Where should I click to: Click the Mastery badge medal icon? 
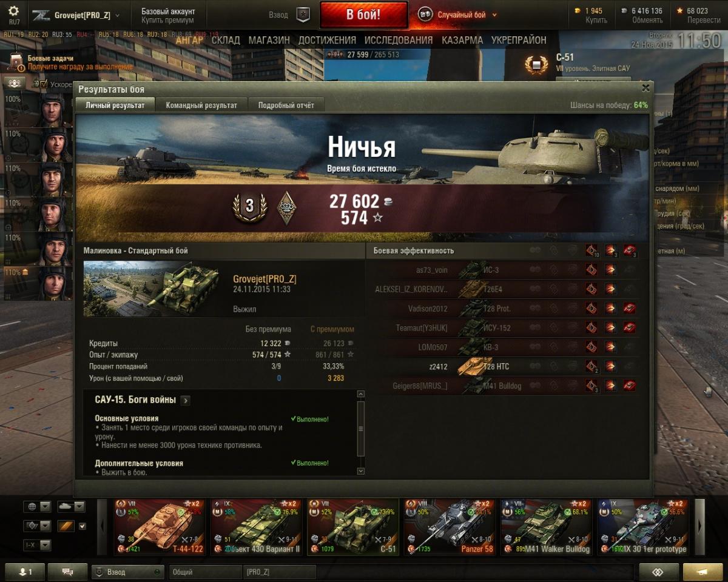287,207
